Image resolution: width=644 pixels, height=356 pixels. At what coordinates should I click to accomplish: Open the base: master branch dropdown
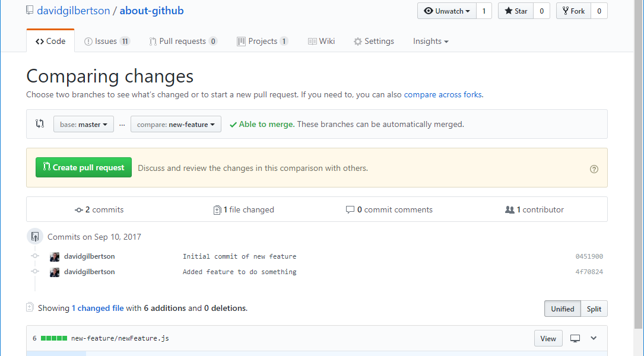click(x=83, y=125)
